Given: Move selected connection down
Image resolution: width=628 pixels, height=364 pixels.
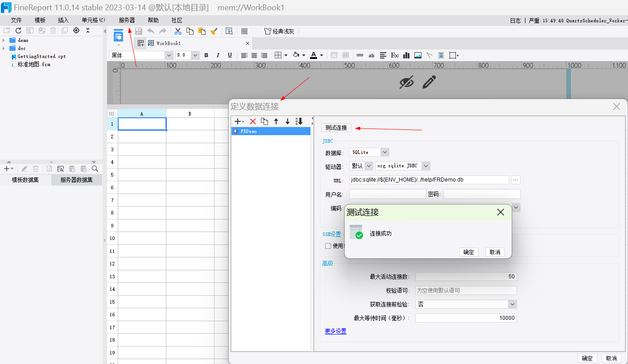Looking at the screenshot, I should tap(288, 121).
